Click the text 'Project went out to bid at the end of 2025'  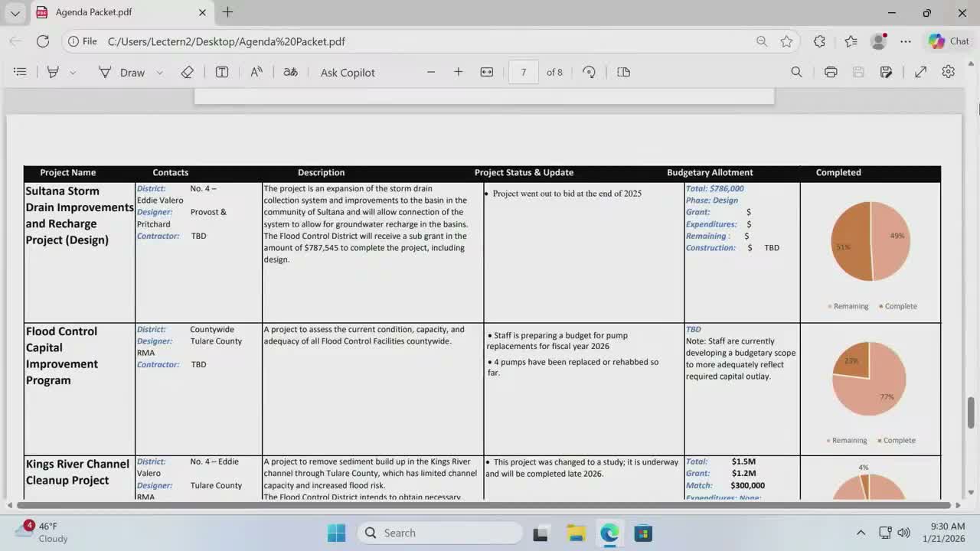pos(567,194)
